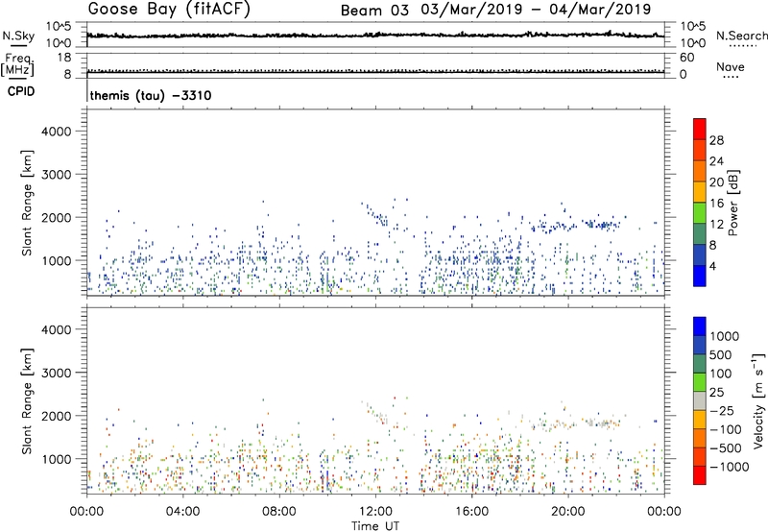
Task: Click the "16:00" time tick label
Action: click(x=471, y=512)
